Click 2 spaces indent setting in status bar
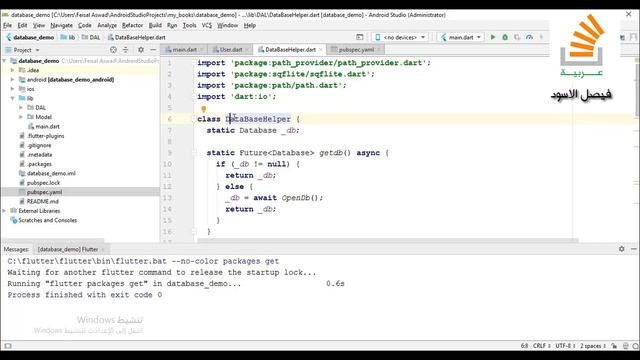Viewport: 640px width, 360px height. pos(593,346)
